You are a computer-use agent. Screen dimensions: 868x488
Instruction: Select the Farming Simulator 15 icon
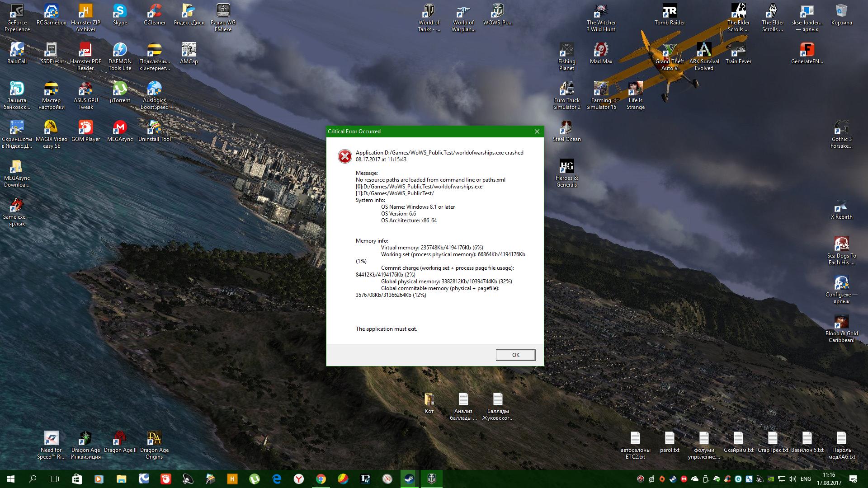coord(601,96)
